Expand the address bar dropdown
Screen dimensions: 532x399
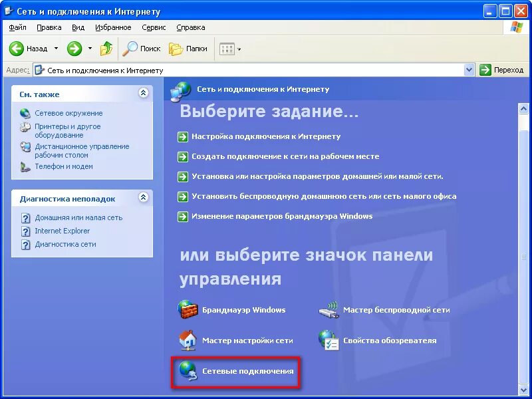click(469, 70)
